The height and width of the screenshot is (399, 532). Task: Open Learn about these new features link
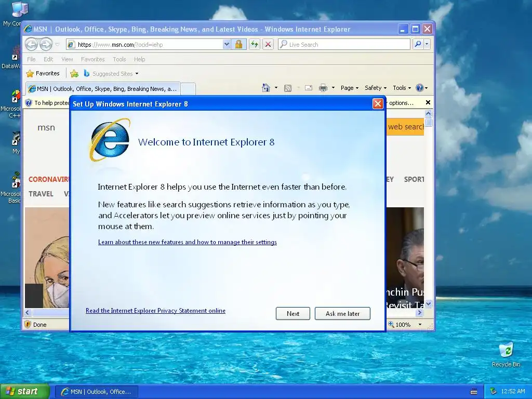tap(187, 242)
